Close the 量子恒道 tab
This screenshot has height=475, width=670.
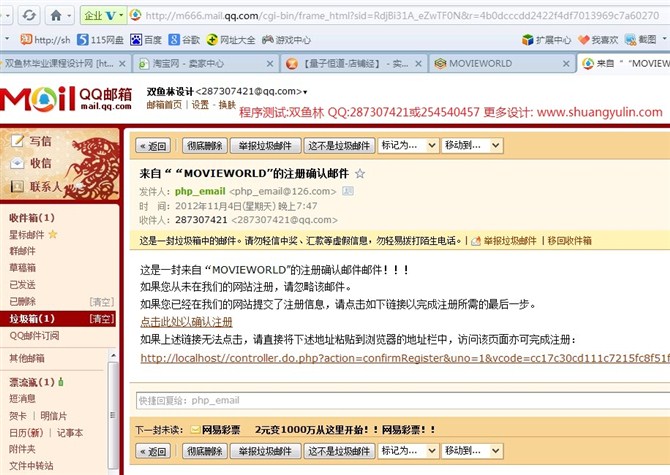(418, 64)
